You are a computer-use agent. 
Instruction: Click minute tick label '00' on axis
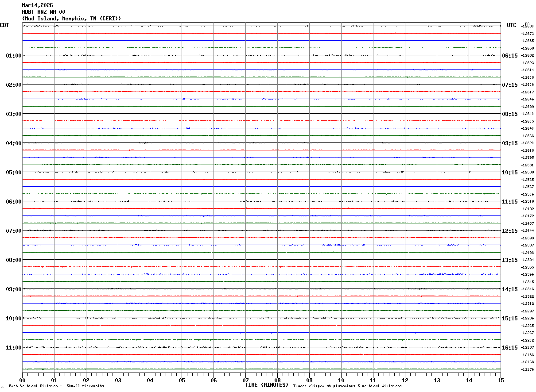click(x=22, y=380)
